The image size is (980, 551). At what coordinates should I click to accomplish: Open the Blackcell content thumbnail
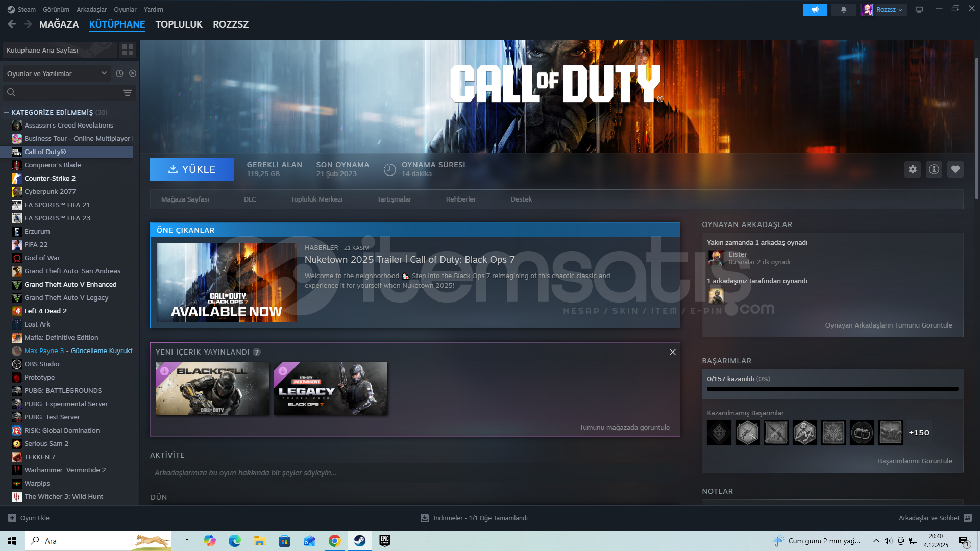click(212, 389)
